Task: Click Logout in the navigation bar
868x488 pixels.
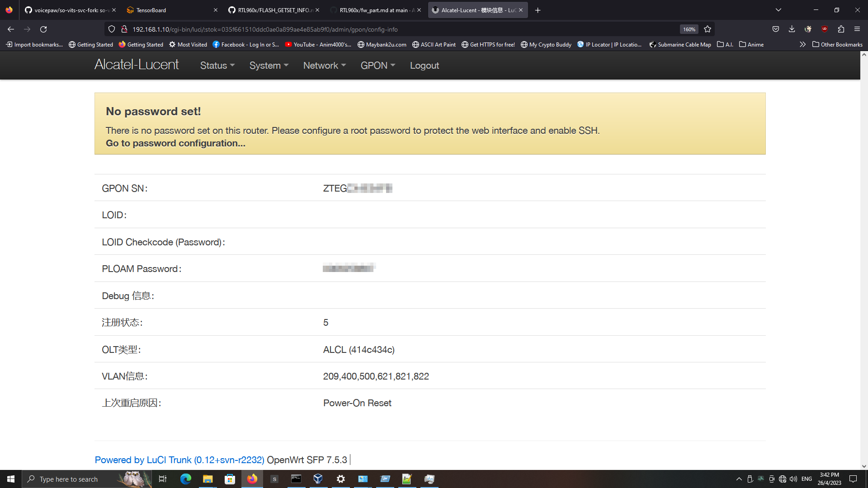Action: click(425, 66)
